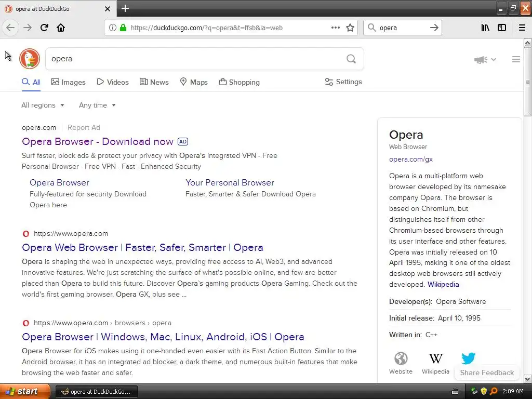Open the taskbar keyboard icon
Screen dimensions: 532x399
(455, 392)
